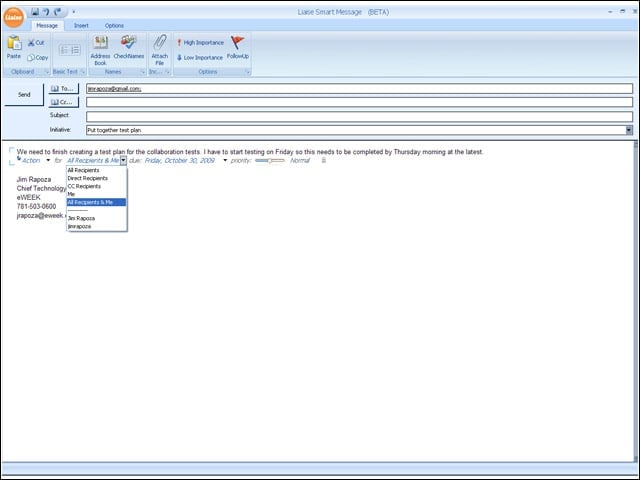Open the quick access toolbar customize arrow

tap(73, 12)
